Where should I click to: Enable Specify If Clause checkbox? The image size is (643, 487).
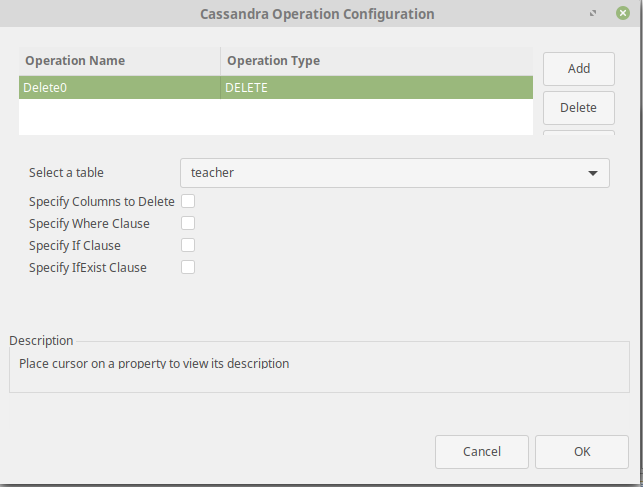(188, 245)
